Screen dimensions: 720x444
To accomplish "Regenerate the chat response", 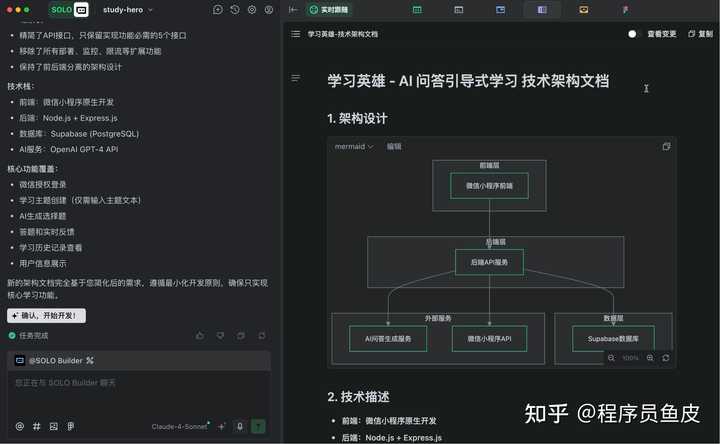I will point(261,336).
